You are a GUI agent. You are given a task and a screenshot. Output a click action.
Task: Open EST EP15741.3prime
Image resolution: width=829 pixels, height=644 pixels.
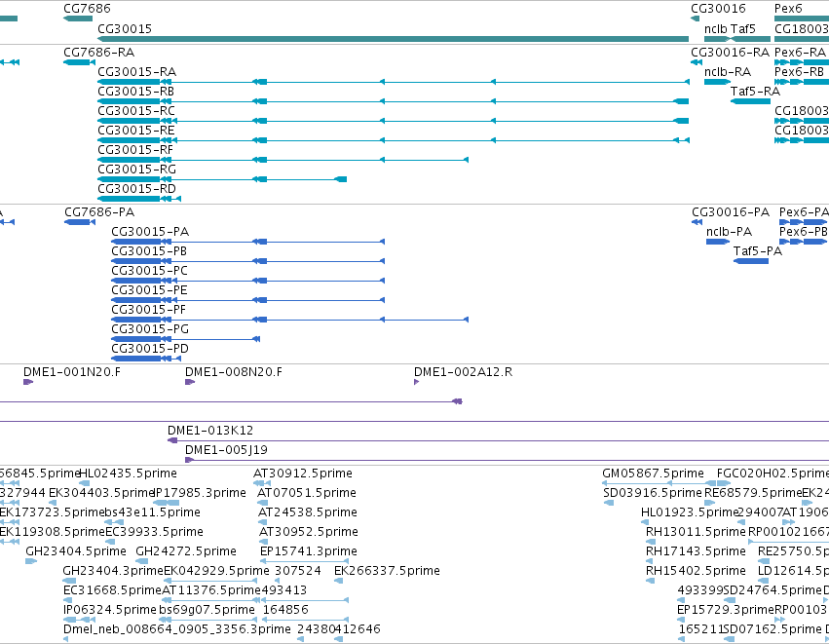pos(309,552)
